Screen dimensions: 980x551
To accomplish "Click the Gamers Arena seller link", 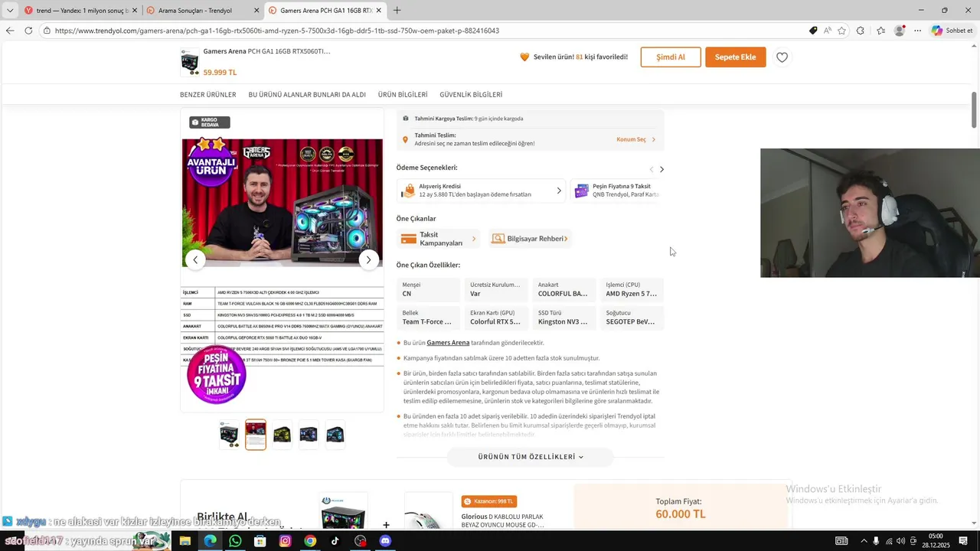I will (448, 343).
